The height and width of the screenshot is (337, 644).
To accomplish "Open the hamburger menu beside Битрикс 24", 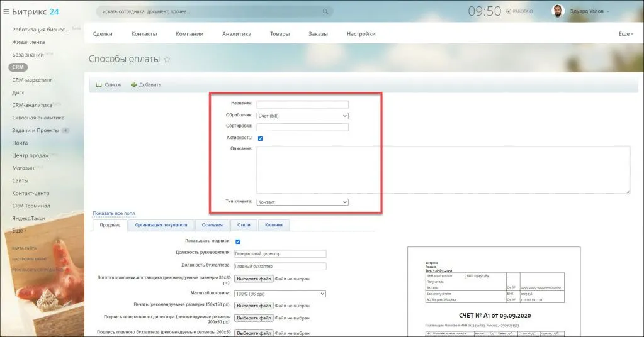I will pos(6,11).
